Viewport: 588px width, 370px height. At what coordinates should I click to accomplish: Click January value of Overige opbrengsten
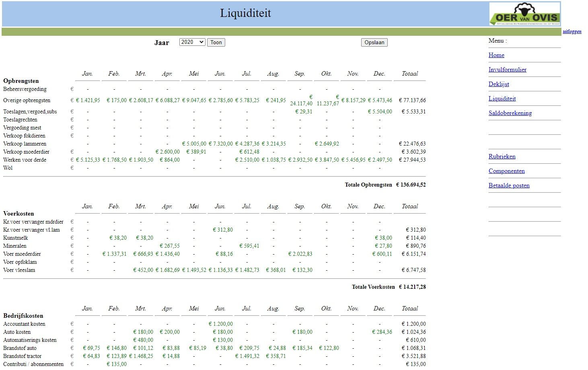pyautogui.click(x=88, y=101)
